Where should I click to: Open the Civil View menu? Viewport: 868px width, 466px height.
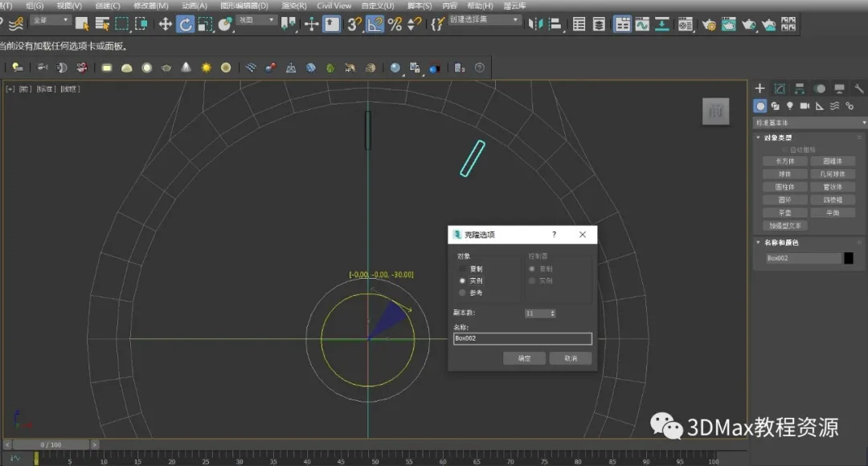(334, 6)
